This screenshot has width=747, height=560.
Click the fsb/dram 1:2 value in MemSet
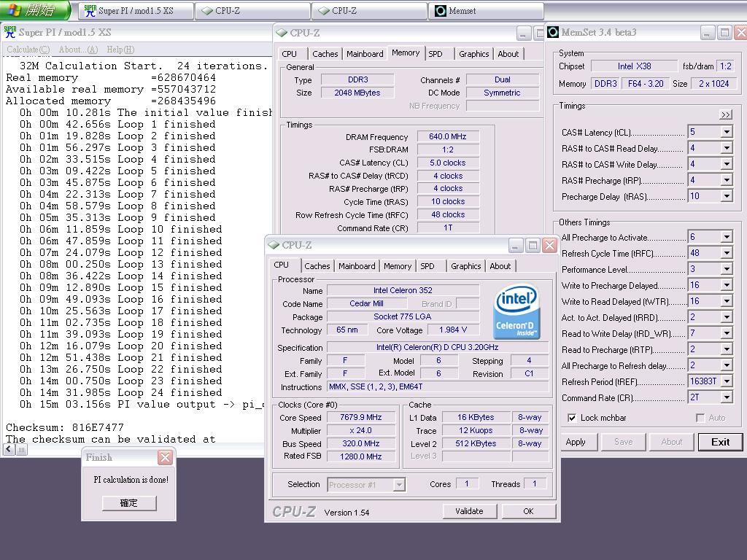[x=726, y=66]
